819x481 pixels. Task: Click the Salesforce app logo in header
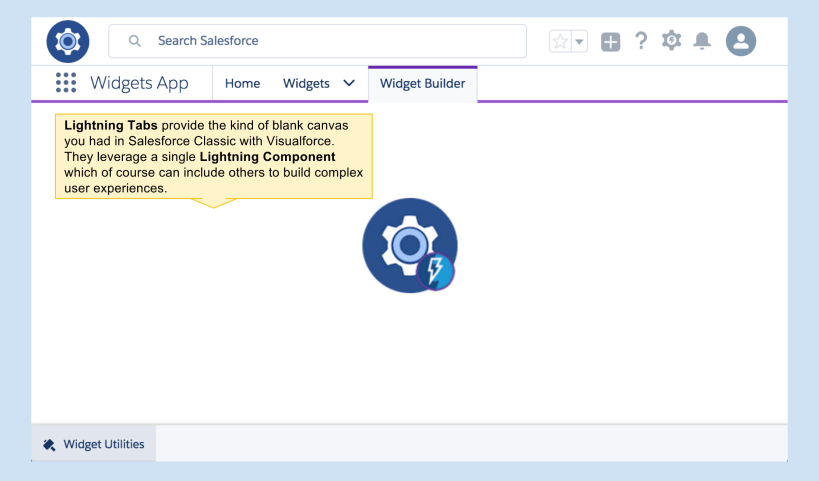point(68,41)
